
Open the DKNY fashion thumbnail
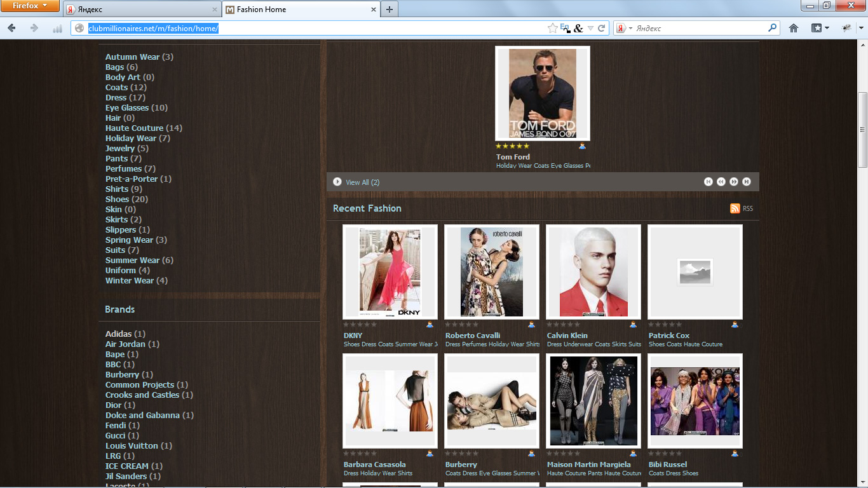[x=390, y=272]
